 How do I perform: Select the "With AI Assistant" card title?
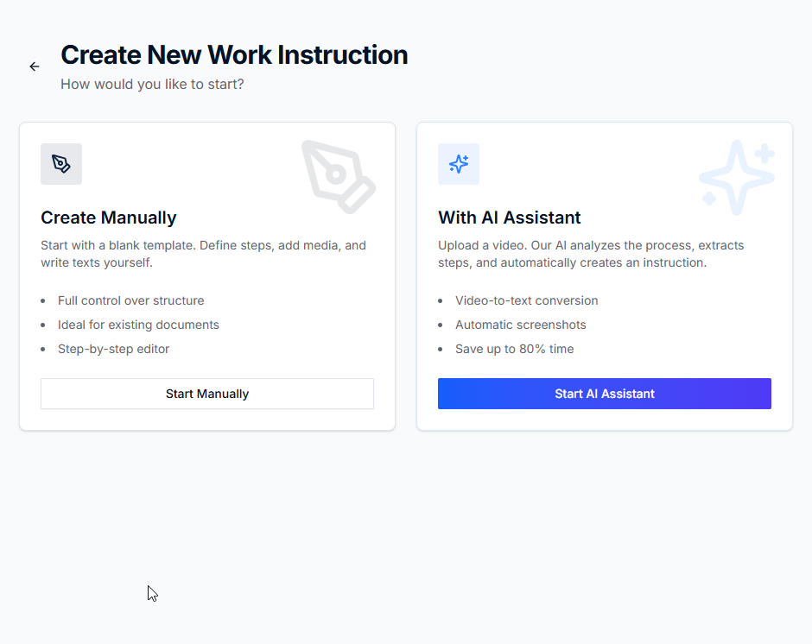(510, 218)
